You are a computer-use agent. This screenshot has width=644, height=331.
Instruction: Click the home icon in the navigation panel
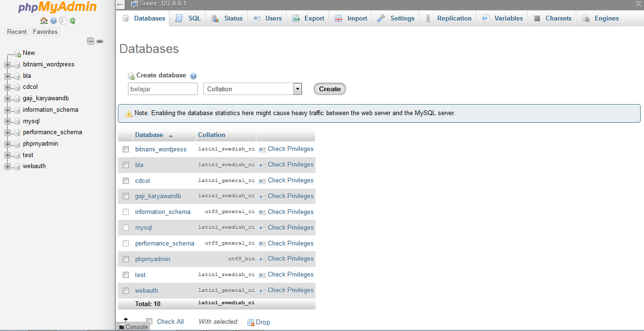tap(43, 21)
